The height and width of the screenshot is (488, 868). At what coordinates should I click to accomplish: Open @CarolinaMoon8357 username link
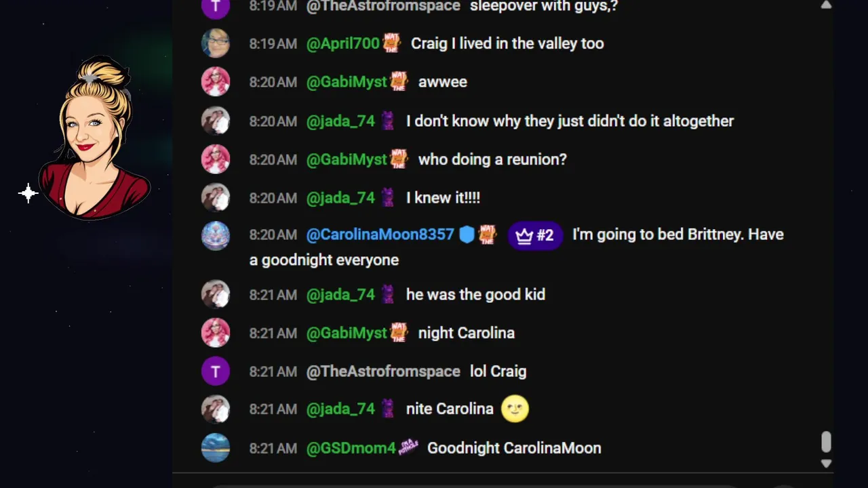[380, 235]
